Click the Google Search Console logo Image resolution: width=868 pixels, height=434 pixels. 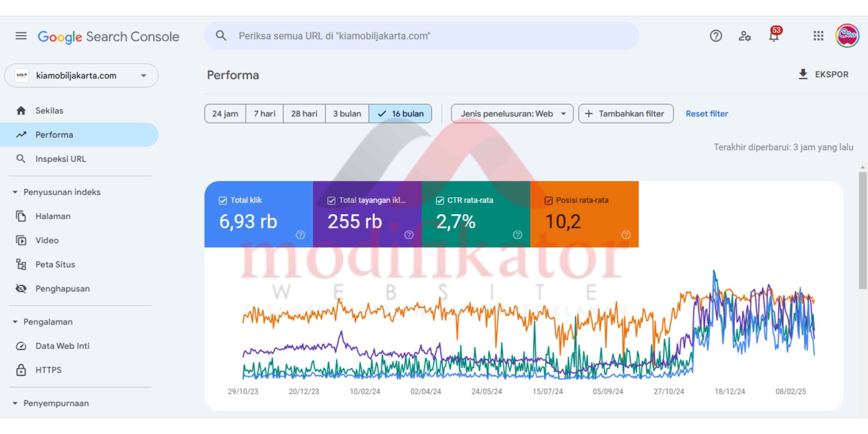coord(108,36)
